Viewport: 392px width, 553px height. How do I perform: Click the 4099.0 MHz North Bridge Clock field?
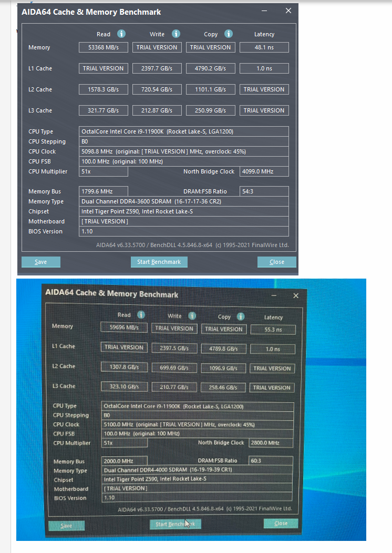pos(264,171)
